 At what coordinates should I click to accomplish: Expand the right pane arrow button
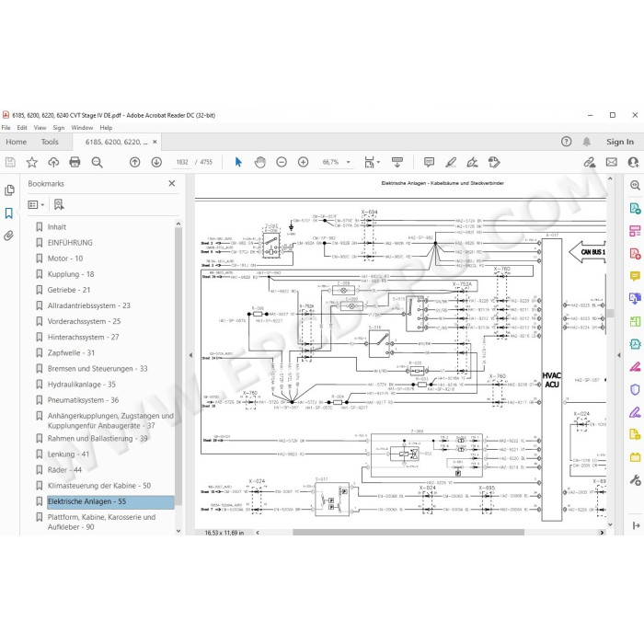coord(636,525)
